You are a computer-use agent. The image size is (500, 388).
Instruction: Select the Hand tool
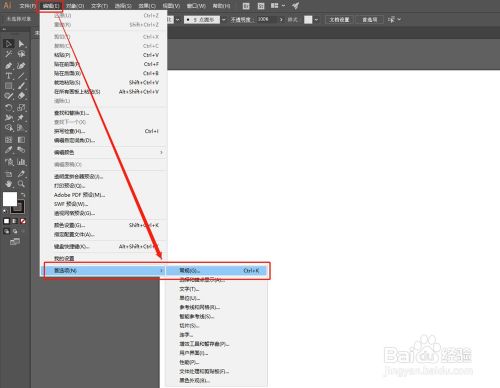pos(9,184)
